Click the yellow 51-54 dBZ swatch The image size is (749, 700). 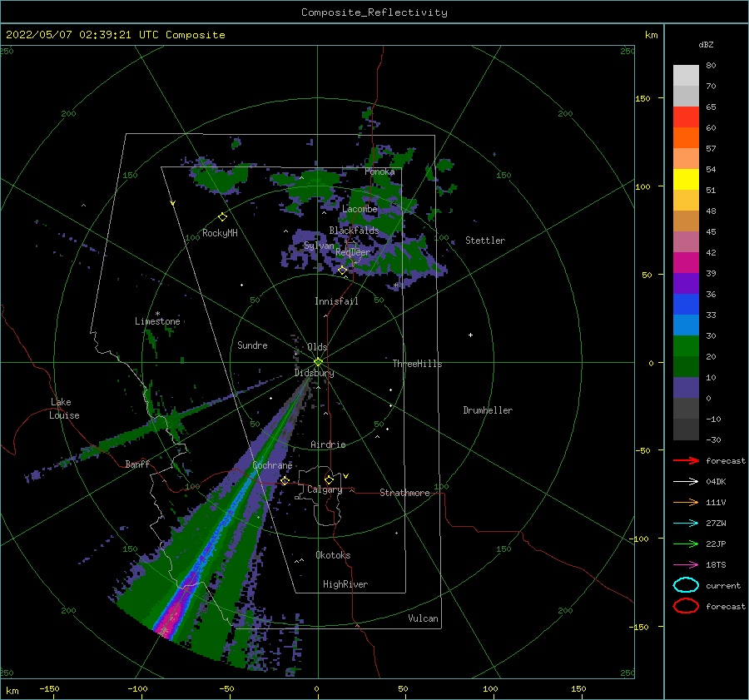pyautogui.click(x=686, y=180)
